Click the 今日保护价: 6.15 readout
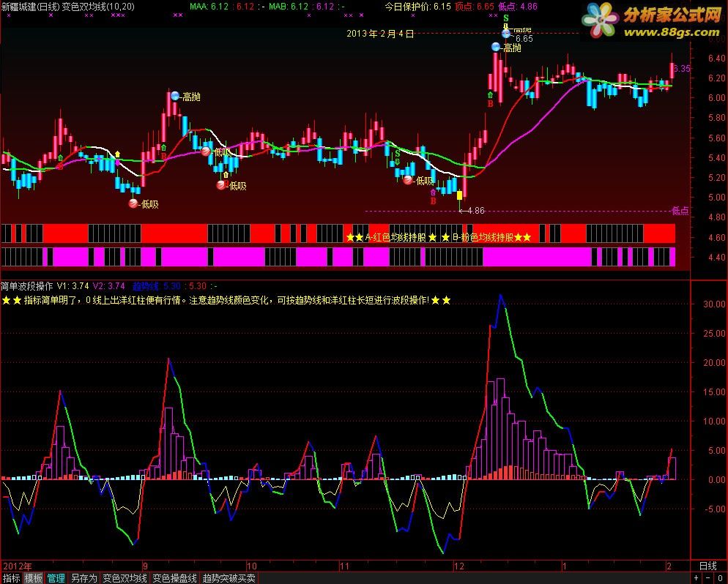 pos(418,7)
